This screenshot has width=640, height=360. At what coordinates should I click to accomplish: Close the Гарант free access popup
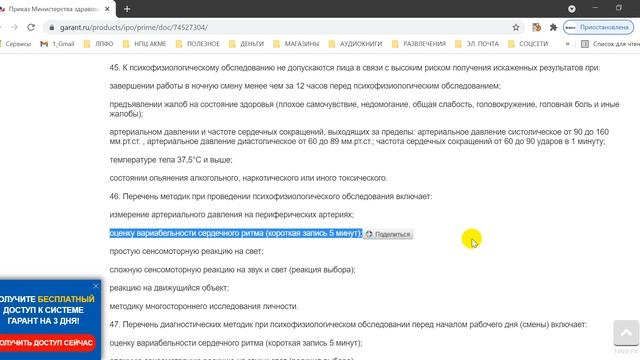(96, 286)
